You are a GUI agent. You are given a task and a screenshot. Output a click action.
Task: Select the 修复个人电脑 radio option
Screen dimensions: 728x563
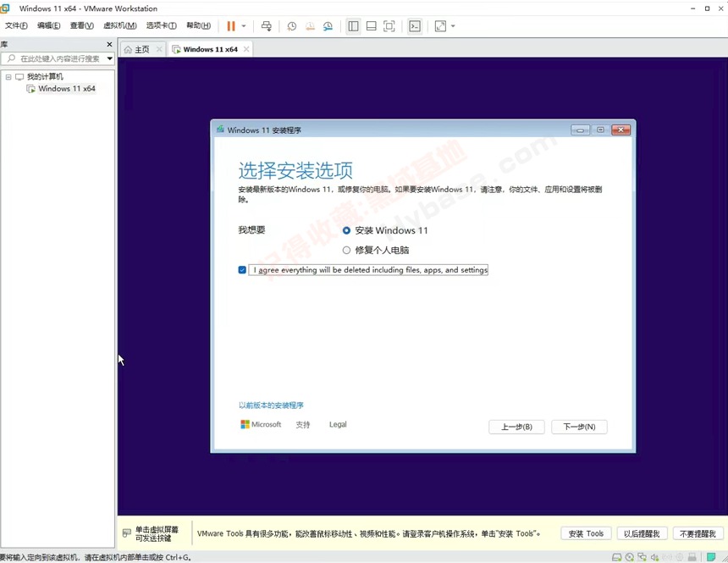tap(346, 251)
